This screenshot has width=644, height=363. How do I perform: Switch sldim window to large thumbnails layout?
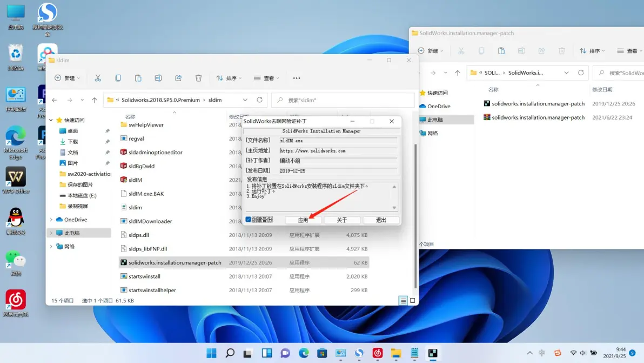coord(412,300)
